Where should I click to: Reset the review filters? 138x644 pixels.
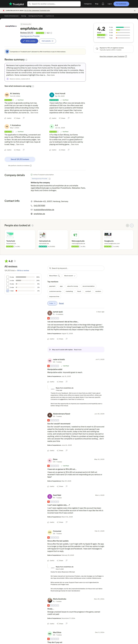point(61,303)
